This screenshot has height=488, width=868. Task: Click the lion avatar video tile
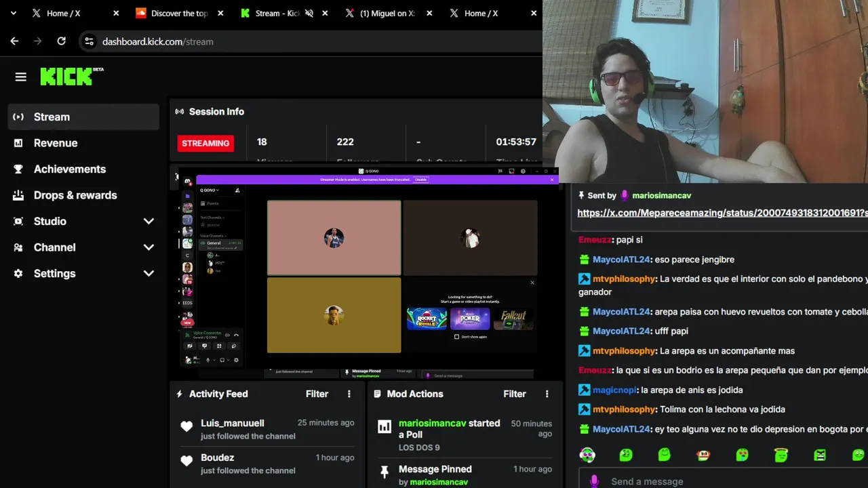point(334,315)
